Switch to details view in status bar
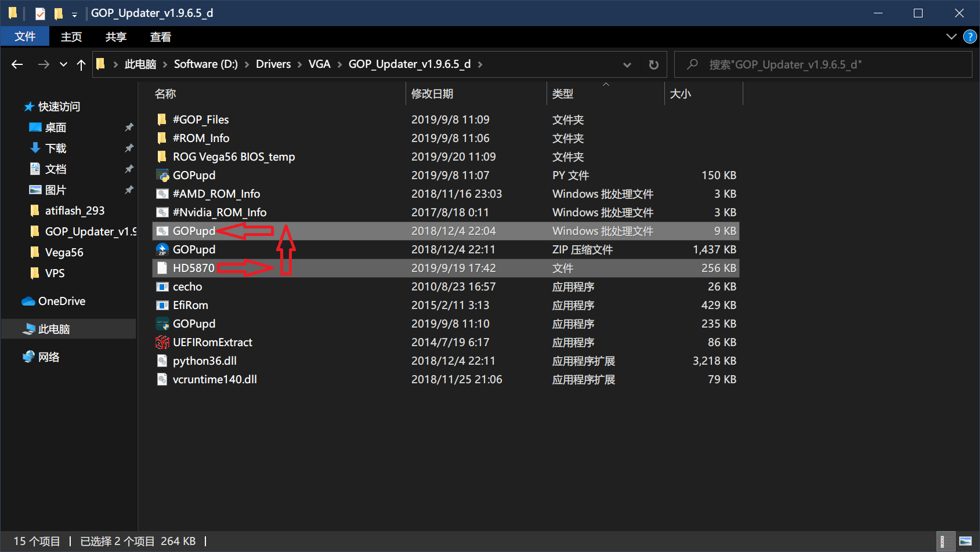 tap(944, 541)
